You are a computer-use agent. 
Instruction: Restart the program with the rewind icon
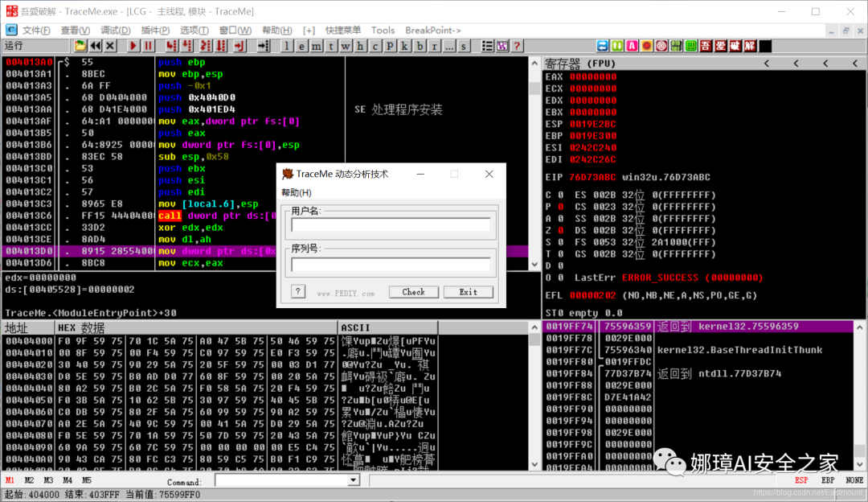click(x=95, y=46)
